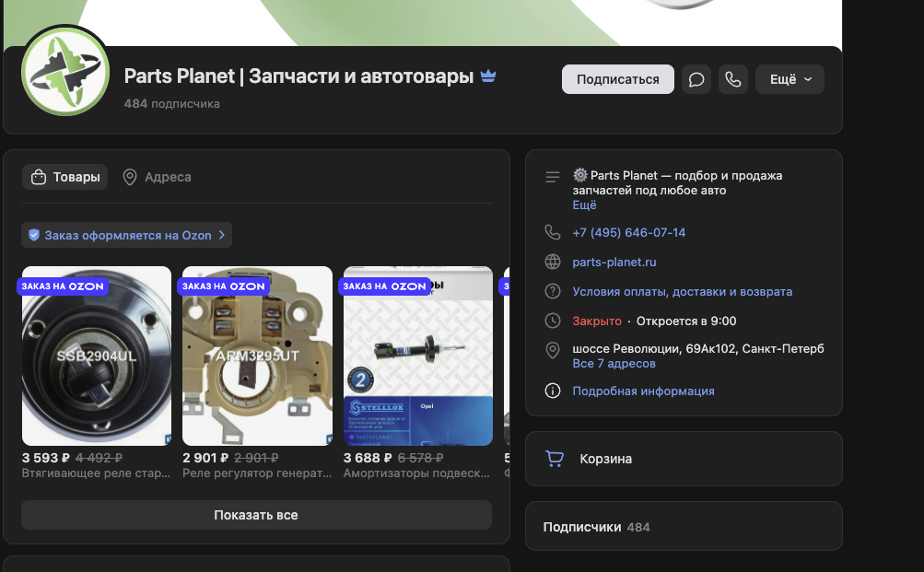
Task: Click phone number +7 (495) 646-07-14
Action: [629, 232]
